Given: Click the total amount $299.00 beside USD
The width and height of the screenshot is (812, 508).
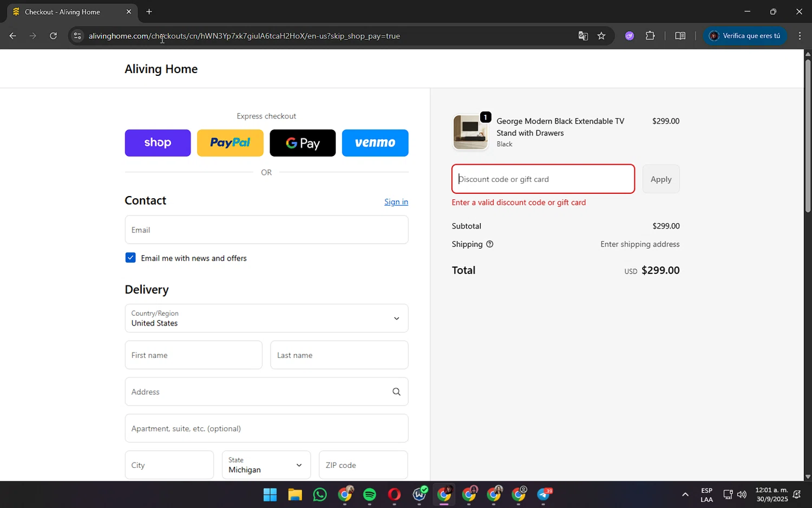Looking at the screenshot, I should [660, 270].
